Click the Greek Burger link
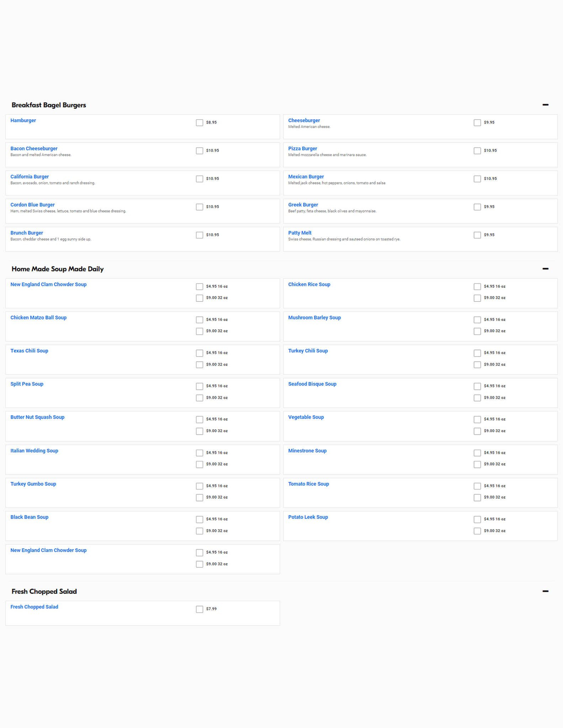 [303, 205]
